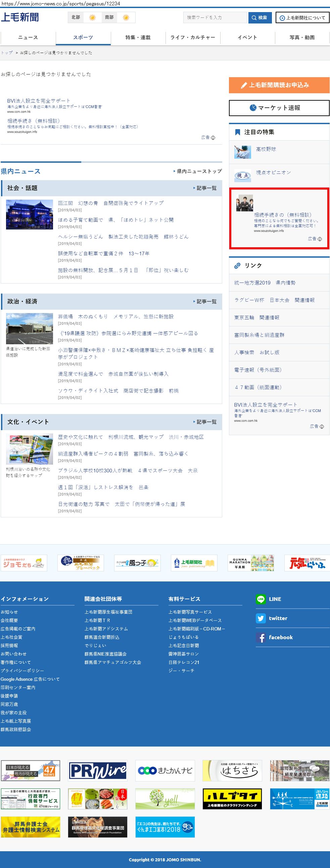Open the 47NEWS banner
Viewport: 330px width, 868px height.
coord(30,771)
